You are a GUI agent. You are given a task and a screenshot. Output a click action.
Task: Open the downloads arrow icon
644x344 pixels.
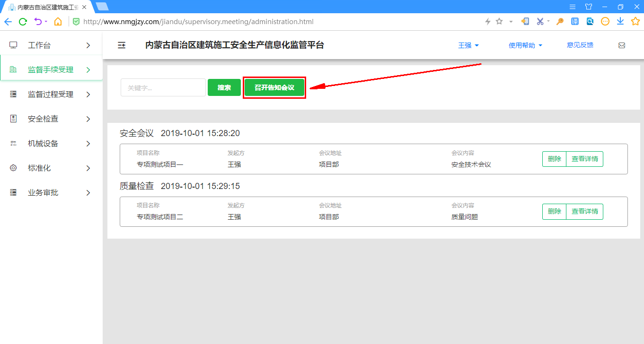(620, 22)
